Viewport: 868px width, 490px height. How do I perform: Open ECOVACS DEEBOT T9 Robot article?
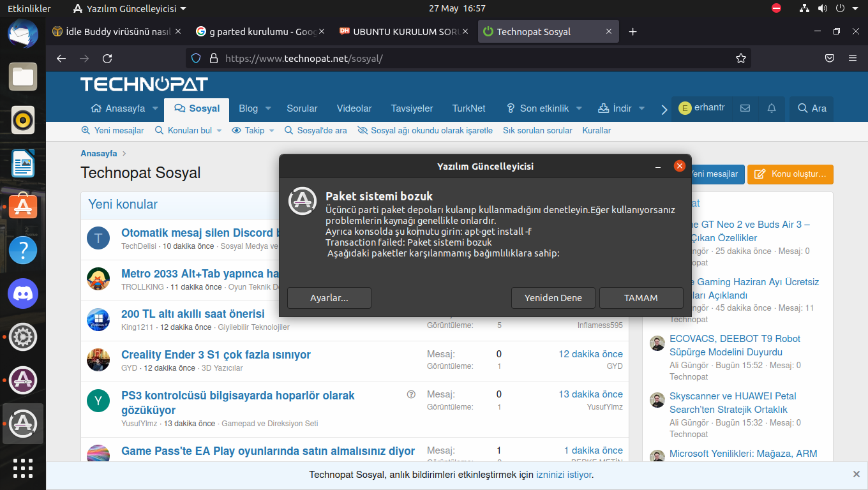pos(735,345)
